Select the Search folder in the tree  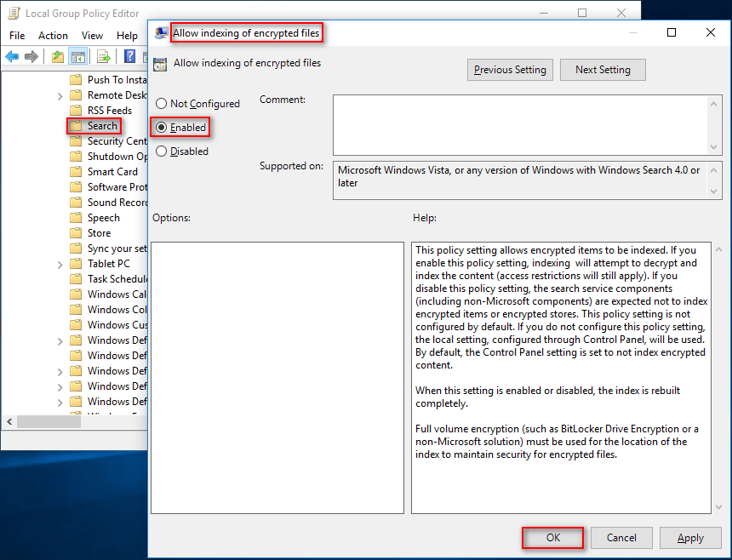click(101, 125)
